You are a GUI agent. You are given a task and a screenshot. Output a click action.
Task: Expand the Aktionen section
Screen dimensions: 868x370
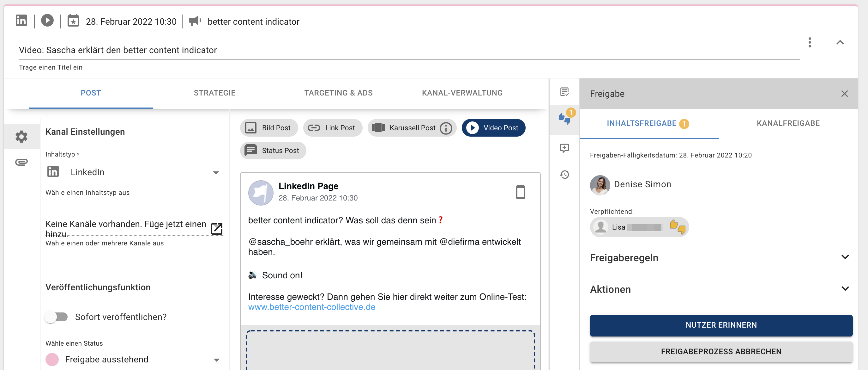(719, 289)
